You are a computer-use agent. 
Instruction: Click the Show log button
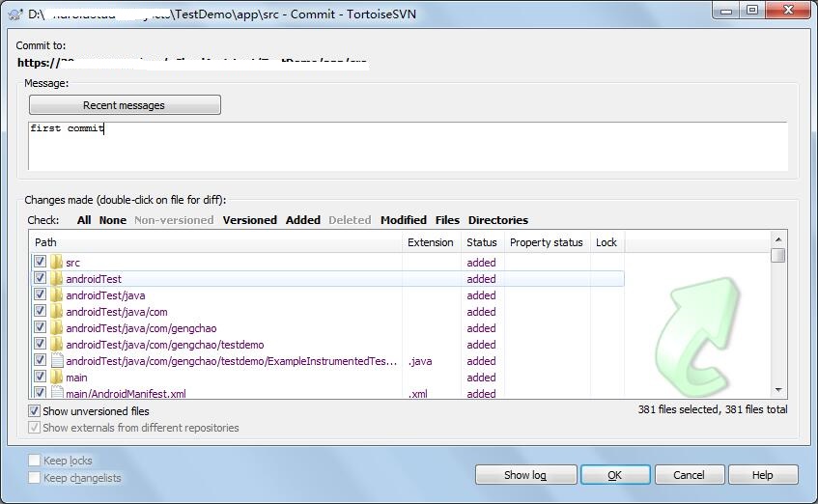click(525, 475)
